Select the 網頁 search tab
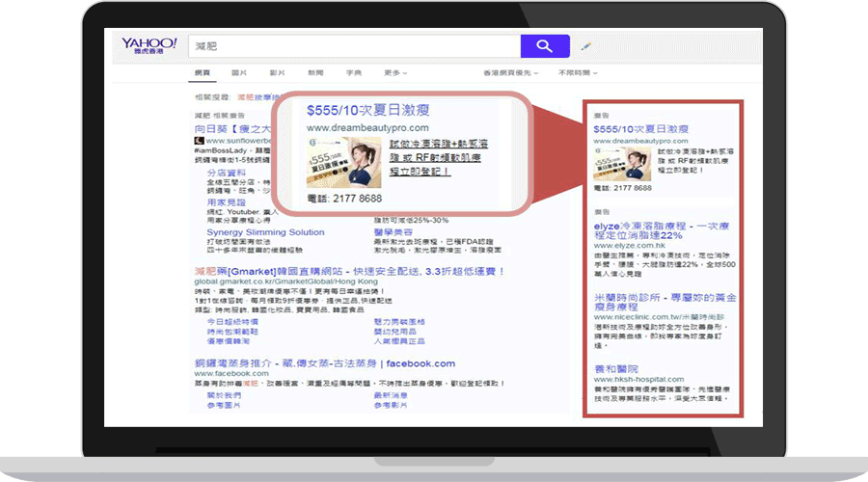This screenshot has height=482, width=868. 203,73
